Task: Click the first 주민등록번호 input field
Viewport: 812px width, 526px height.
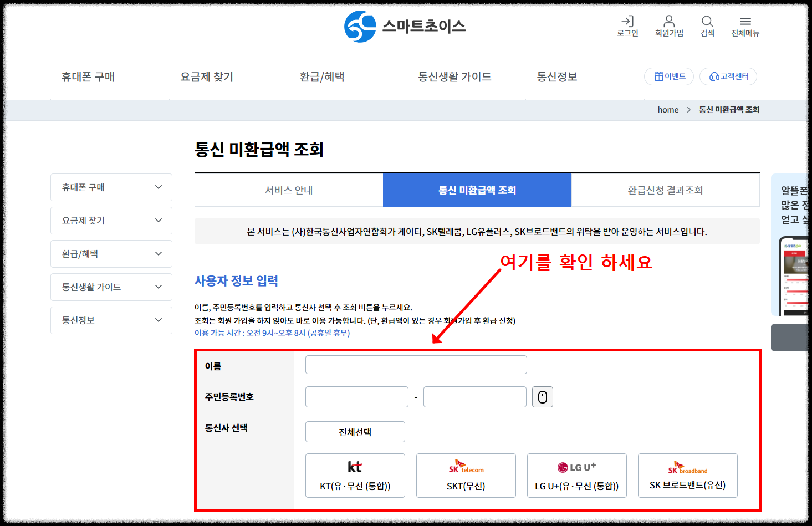Action: (x=357, y=397)
